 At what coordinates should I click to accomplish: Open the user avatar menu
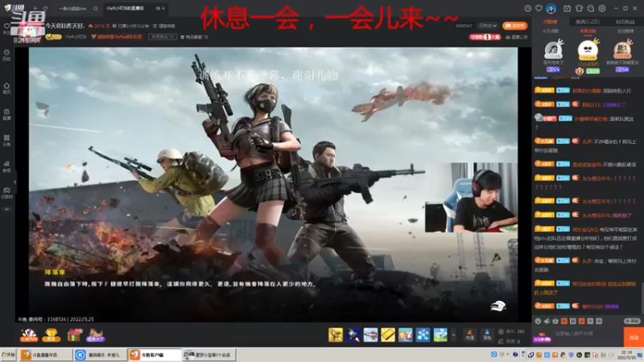[551, 8]
